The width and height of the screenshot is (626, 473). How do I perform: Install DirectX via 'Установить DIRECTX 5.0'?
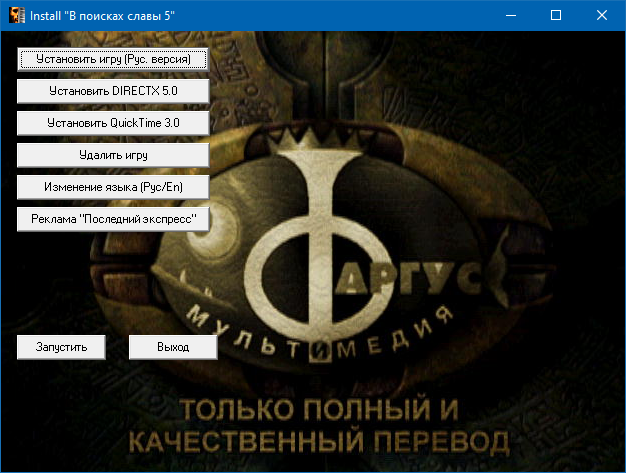pyautogui.click(x=113, y=91)
